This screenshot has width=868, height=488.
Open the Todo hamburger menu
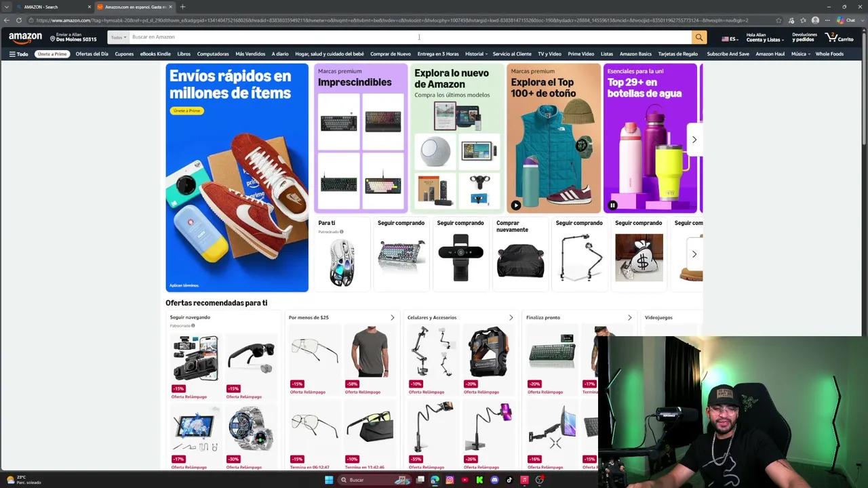point(18,54)
